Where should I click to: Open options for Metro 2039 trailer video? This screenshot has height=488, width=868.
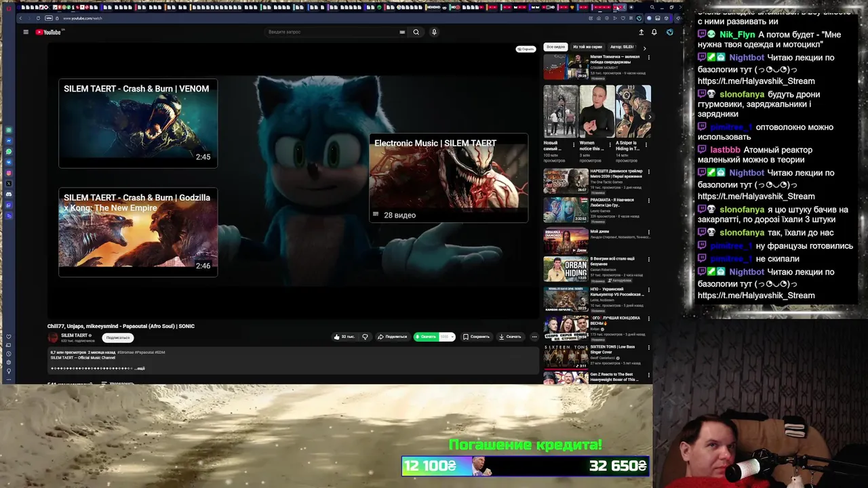click(x=648, y=172)
